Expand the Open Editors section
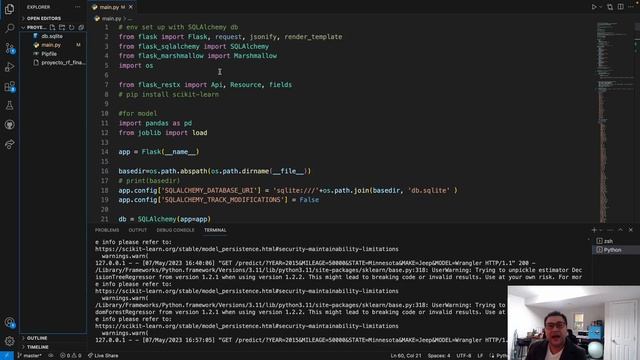This screenshot has height=360, width=640. click(x=44, y=18)
